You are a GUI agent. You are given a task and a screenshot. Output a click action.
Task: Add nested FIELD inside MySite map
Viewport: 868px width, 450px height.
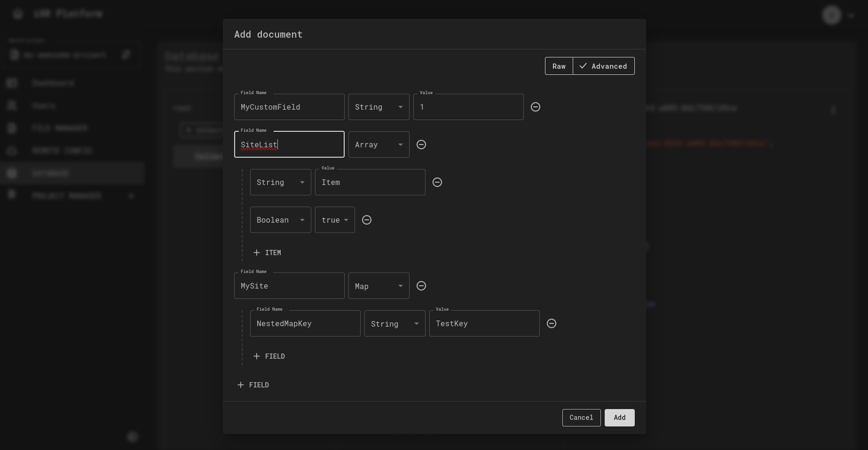pyautogui.click(x=269, y=356)
